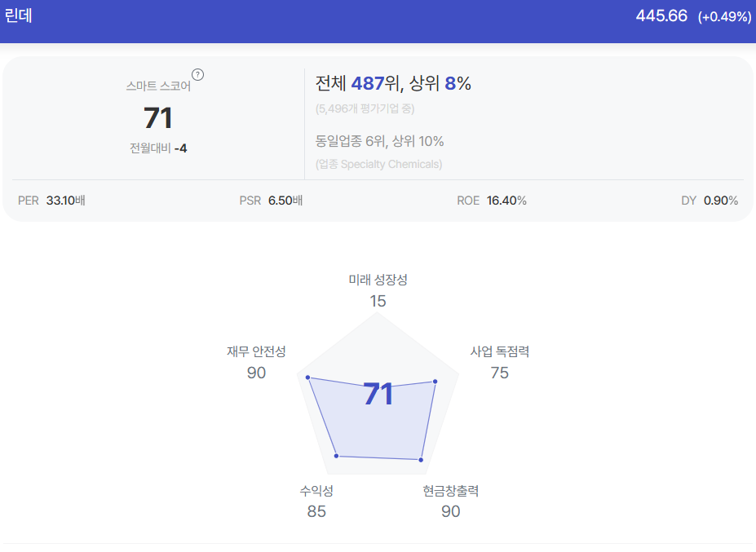Viewport: 756px width, 552px height.
Task: Select the 사업 독점력 data point on radar chart
Action: coord(435,382)
